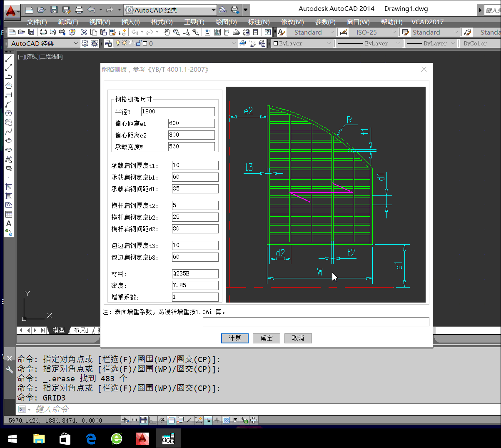The width and height of the screenshot is (501, 448).
Task: Click the Plot printer icon in toolbar
Action: pyautogui.click(x=43, y=32)
